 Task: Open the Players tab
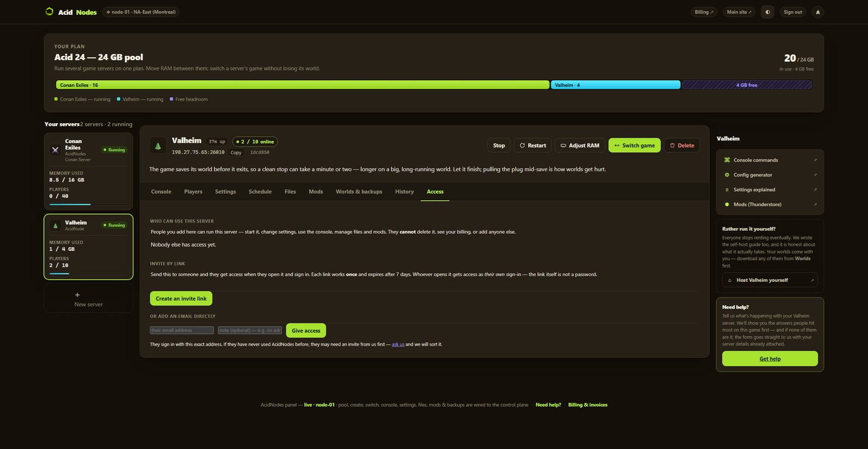click(193, 192)
